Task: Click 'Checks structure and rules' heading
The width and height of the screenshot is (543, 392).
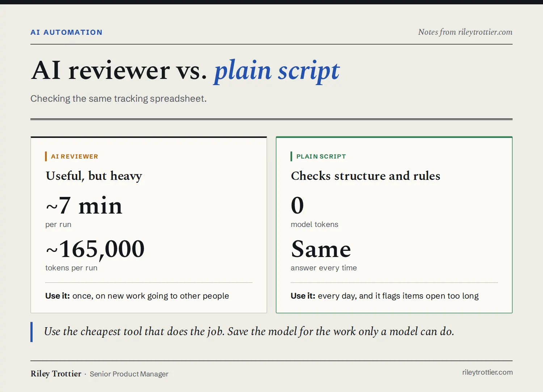Action: click(366, 176)
